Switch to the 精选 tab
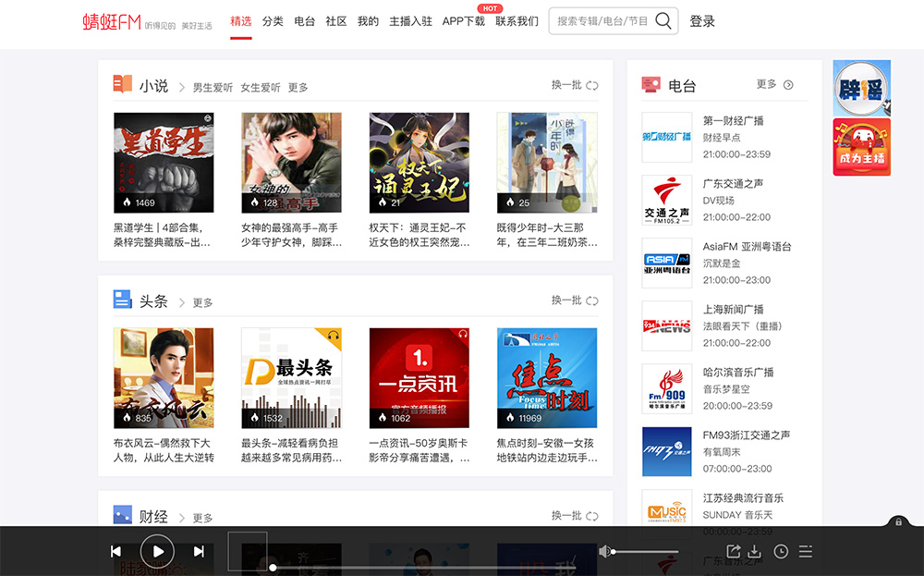The image size is (924, 576). point(240,20)
